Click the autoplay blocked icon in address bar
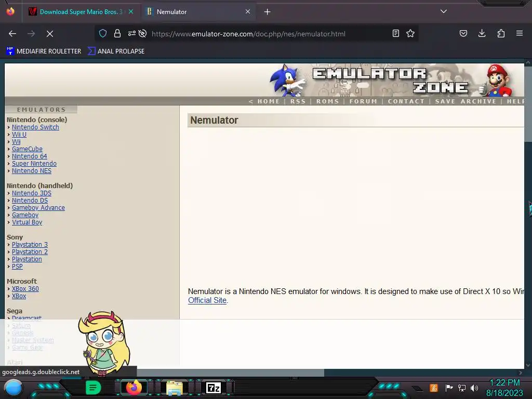 [x=143, y=33]
